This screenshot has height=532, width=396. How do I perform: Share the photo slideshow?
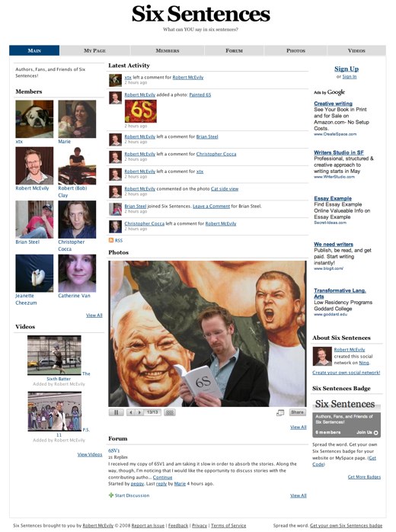point(297,412)
